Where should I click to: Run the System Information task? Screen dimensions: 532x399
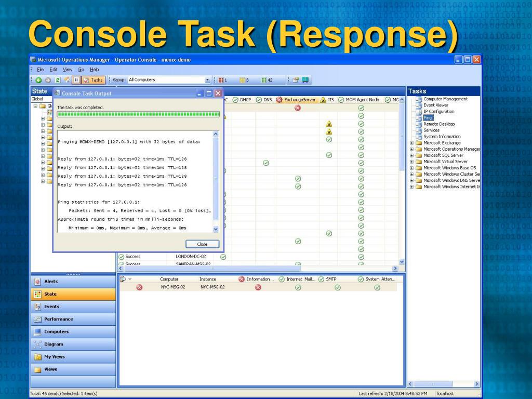442,137
